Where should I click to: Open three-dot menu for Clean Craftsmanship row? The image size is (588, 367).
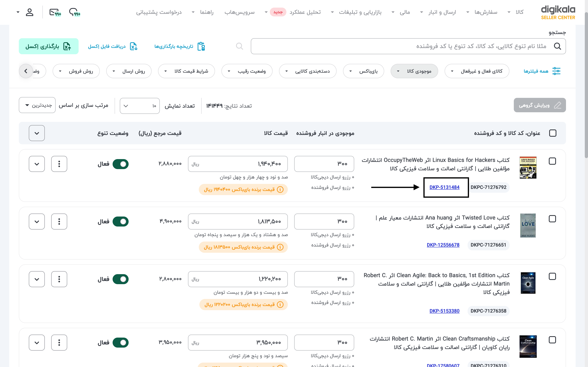(x=59, y=342)
